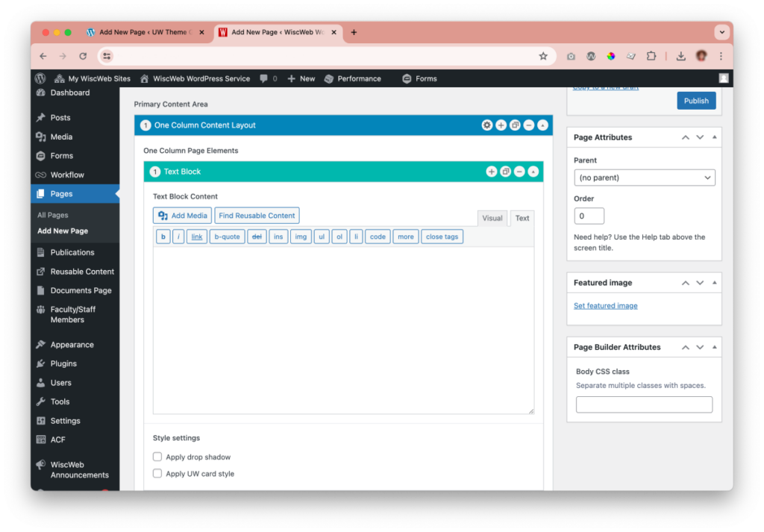
Task: Enable Apply UW card style
Action: tap(157, 472)
